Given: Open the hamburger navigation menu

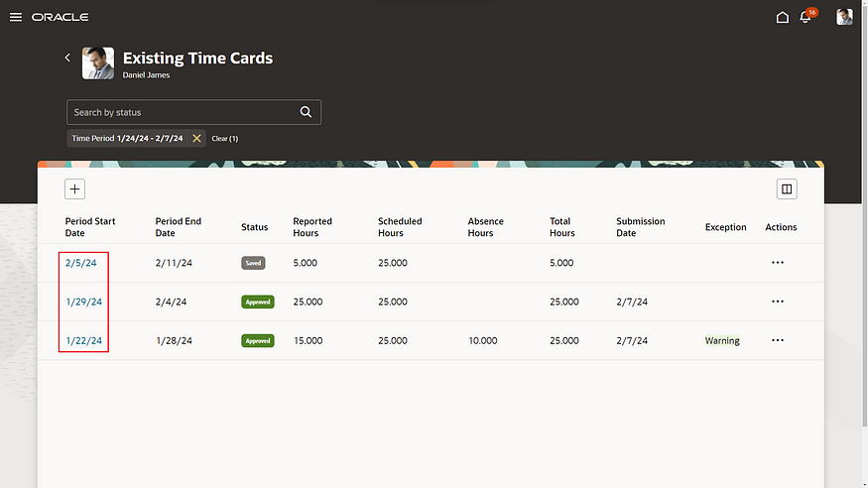Looking at the screenshot, I should (15, 17).
